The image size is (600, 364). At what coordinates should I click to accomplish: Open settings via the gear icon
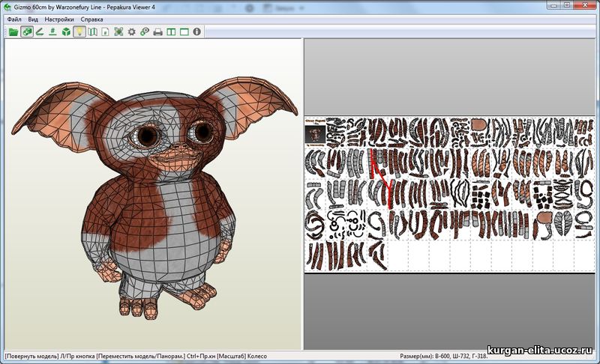click(x=132, y=31)
